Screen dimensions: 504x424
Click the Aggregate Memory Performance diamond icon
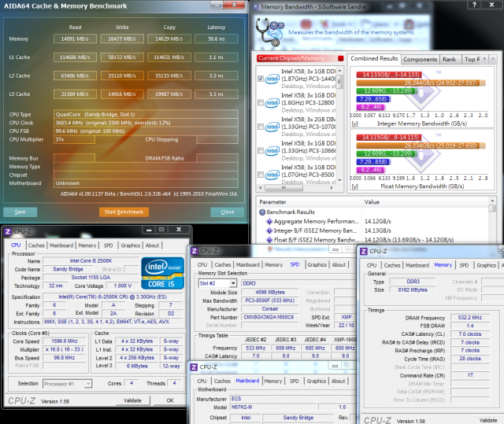point(269,223)
